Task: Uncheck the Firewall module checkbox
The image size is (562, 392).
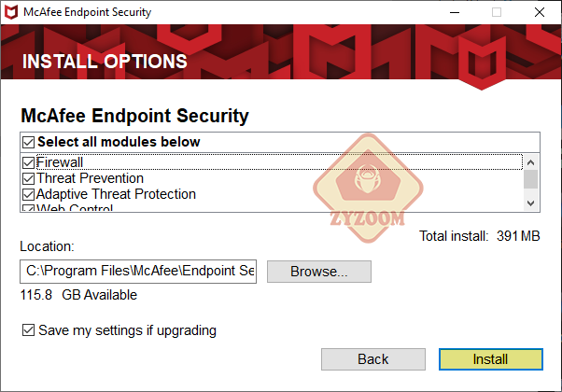Action: click(x=28, y=162)
